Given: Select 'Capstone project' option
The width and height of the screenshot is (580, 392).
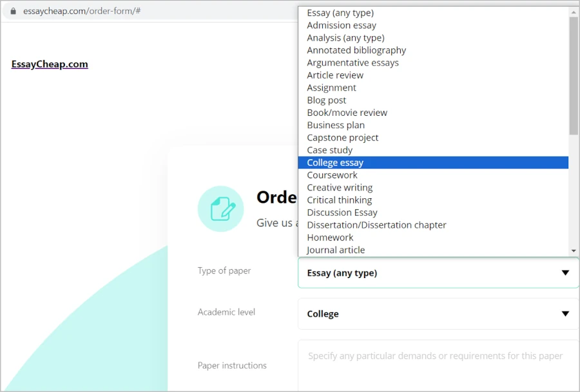Looking at the screenshot, I should pyautogui.click(x=433, y=138).
